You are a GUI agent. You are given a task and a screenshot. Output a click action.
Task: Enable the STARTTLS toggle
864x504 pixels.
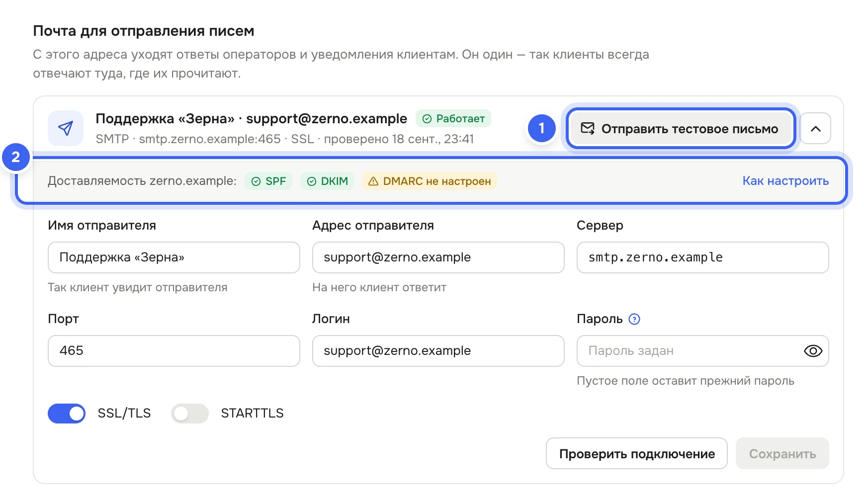pyautogui.click(x=190, y=414)
